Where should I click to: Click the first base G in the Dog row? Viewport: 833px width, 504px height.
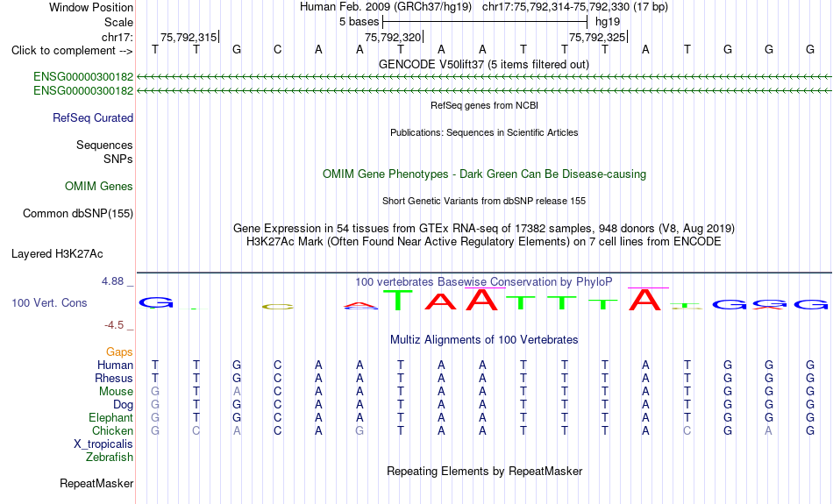click(x=155, y=405)
